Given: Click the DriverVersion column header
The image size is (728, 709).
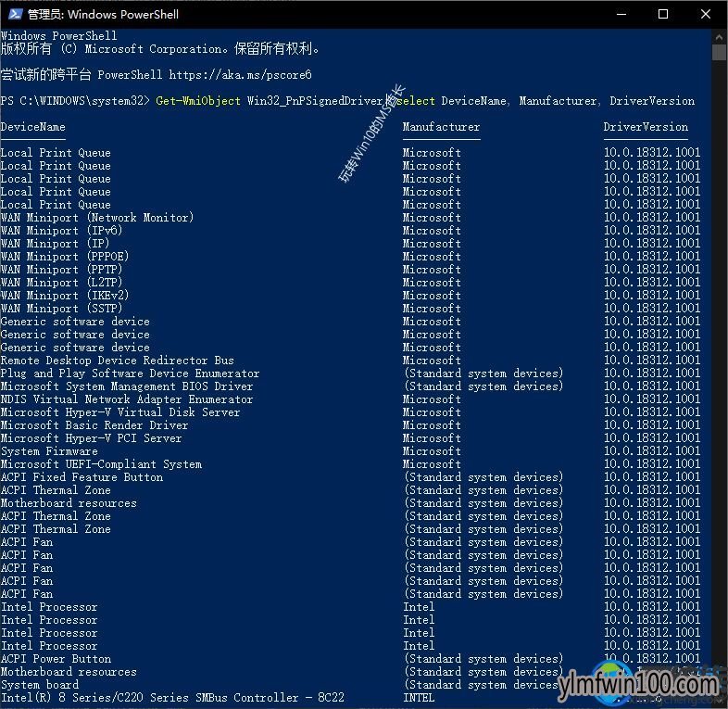Looking at the screenshot, I should (646, 127).
